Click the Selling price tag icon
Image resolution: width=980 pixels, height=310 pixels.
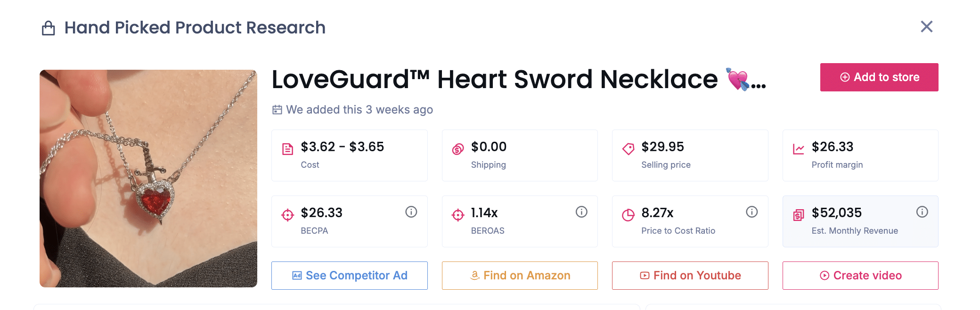628,149
